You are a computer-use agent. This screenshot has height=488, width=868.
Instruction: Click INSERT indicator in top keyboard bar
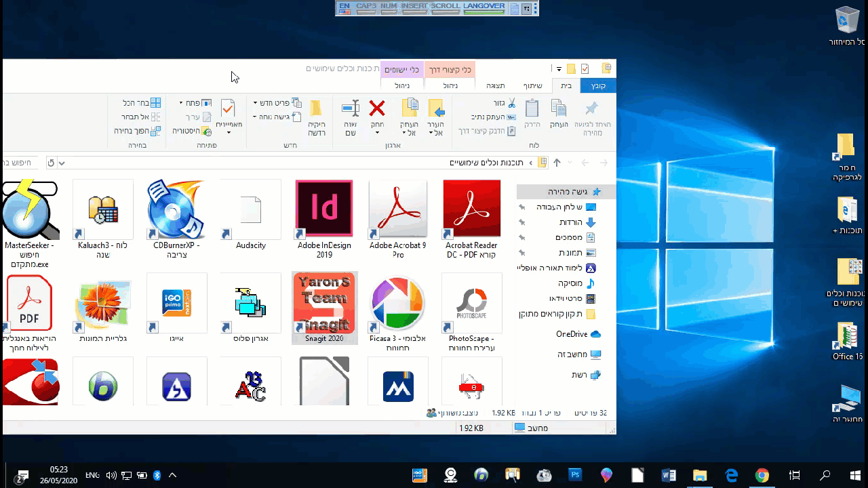tap(414, 8)
